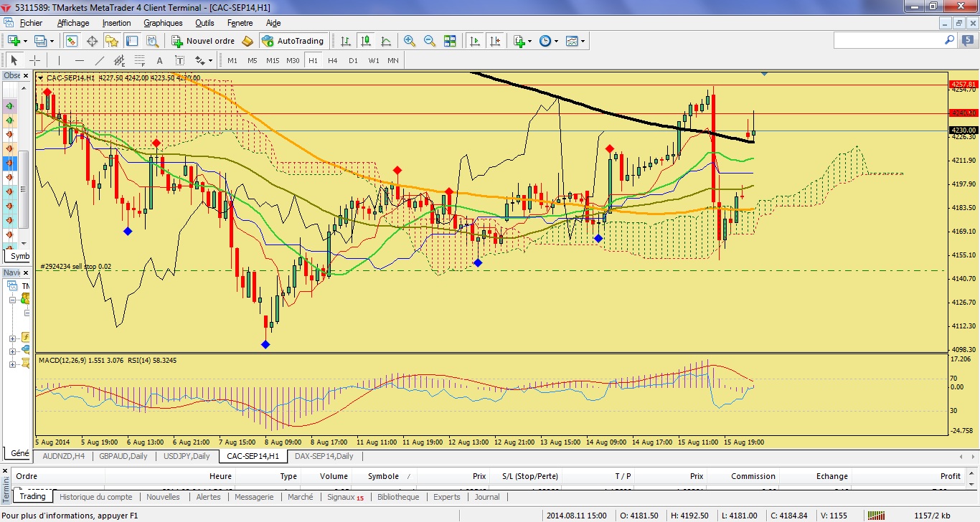This screenshot has width=980, height=522.
Task: Open the MetaEditor yellow book icon
Action: click(x=248, y=41)
